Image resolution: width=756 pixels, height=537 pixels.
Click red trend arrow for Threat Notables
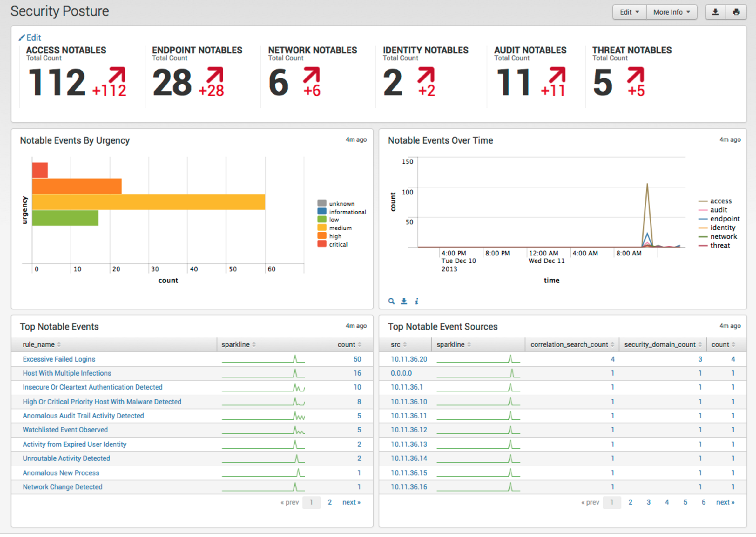pyautogui.click(x=636, y=75)
